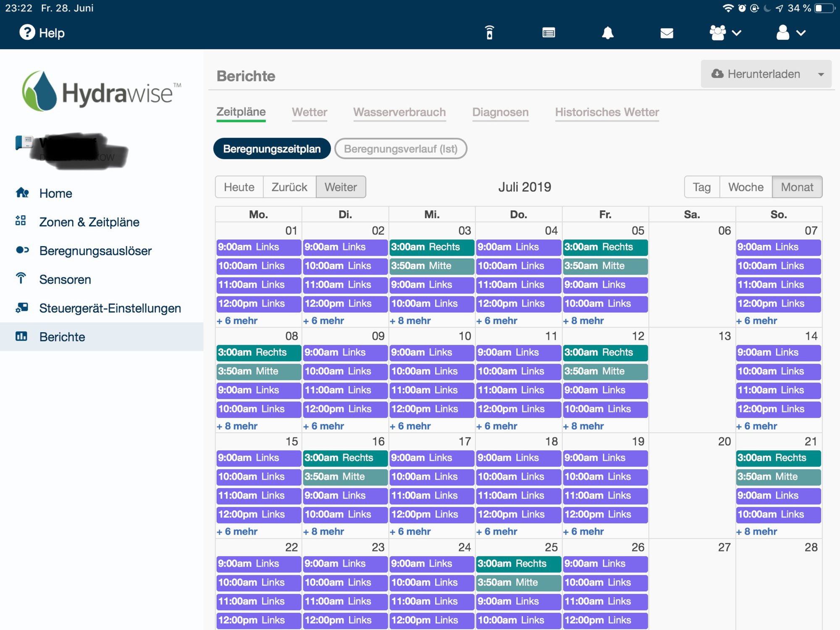Open Steuergerät-Einstellungen menu entry
This screenshot has width=840, height=630.
pyautogui.click(x=110, y=308)
